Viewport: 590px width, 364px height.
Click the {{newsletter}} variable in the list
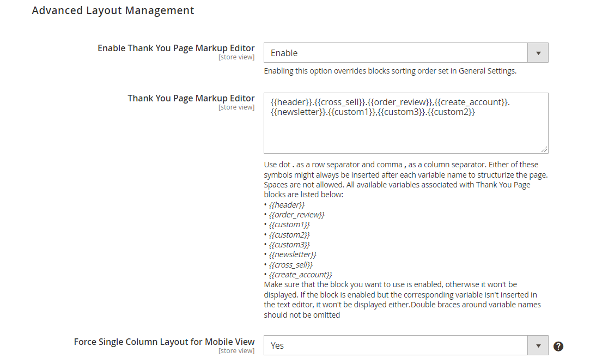point(293,255)
